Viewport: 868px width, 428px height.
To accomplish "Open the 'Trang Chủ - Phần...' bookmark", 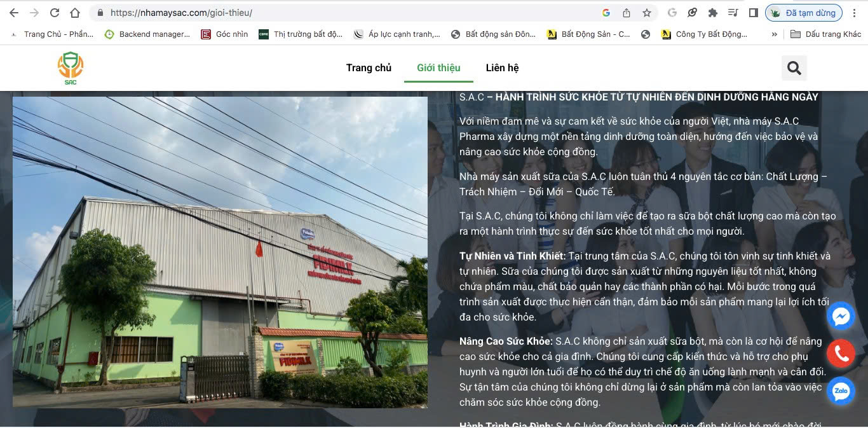I will pyautogui.click(x=51, y=34).
